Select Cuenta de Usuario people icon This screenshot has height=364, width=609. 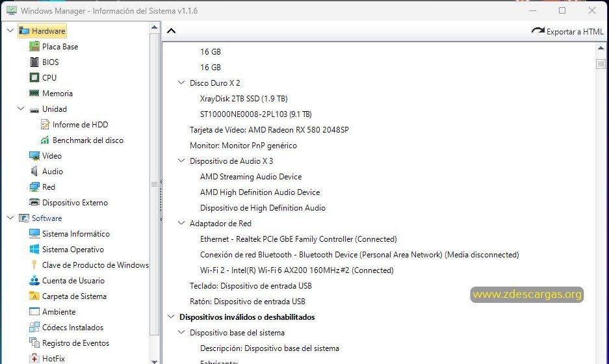34,281
